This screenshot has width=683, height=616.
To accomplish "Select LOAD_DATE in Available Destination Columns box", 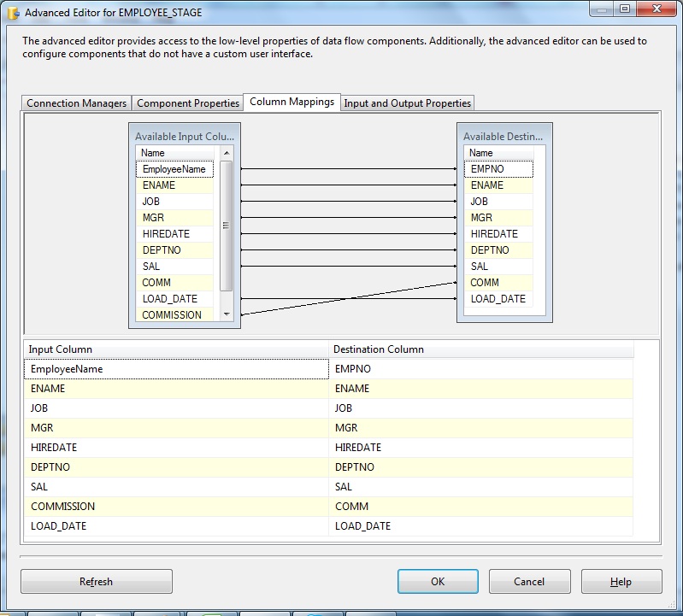I will pos(498,299).
